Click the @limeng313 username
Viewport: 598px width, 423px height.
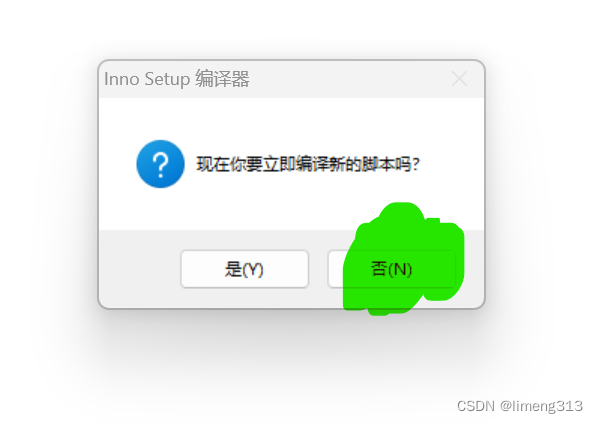pyautogui.click(x=541, y=406)
